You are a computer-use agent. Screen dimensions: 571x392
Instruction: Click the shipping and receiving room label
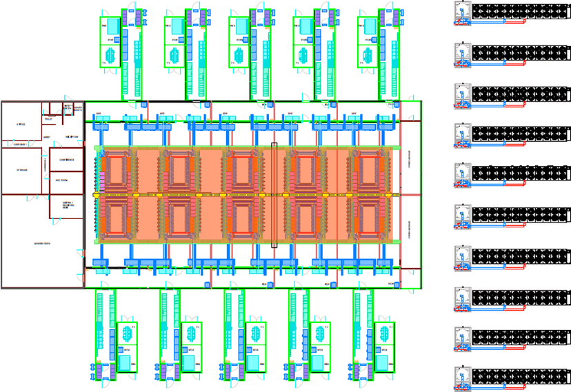click(x=68, y=205)
